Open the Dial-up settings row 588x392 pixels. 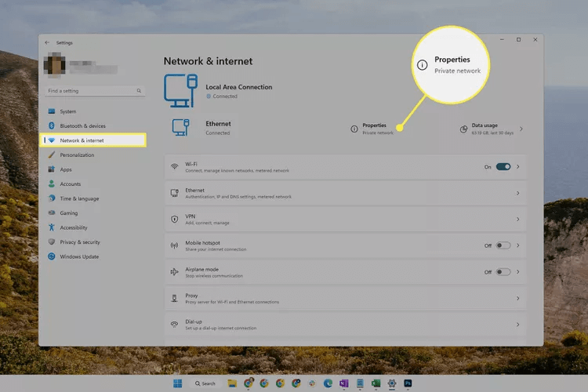[345, 325]
